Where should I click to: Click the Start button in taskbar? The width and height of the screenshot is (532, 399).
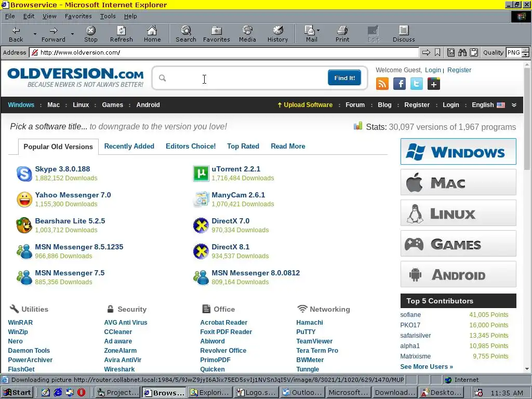pyautogui.click(x=17, y=393)
